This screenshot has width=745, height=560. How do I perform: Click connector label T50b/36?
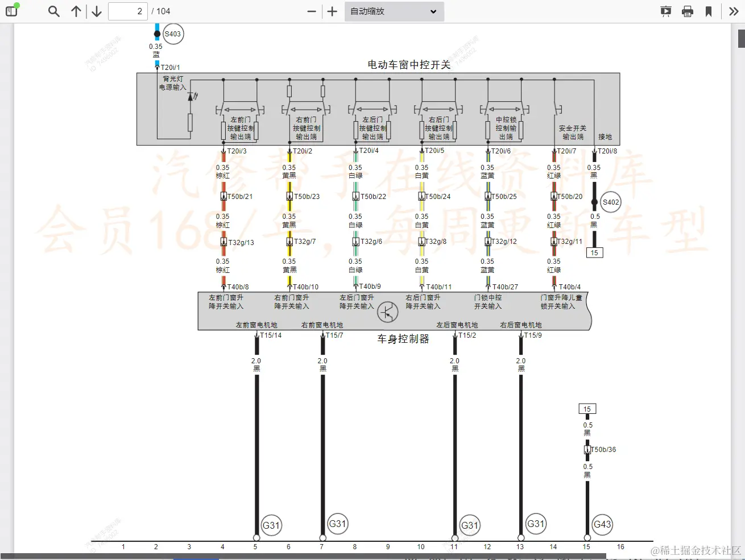603,450
